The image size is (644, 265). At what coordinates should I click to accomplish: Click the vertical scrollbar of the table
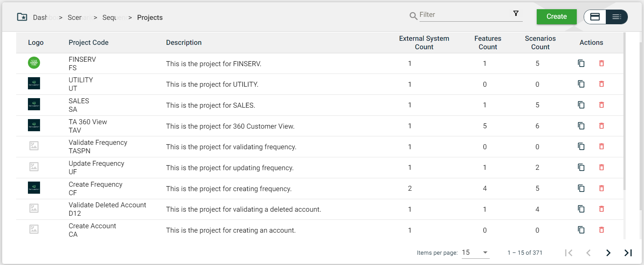[x=625, y=110]
